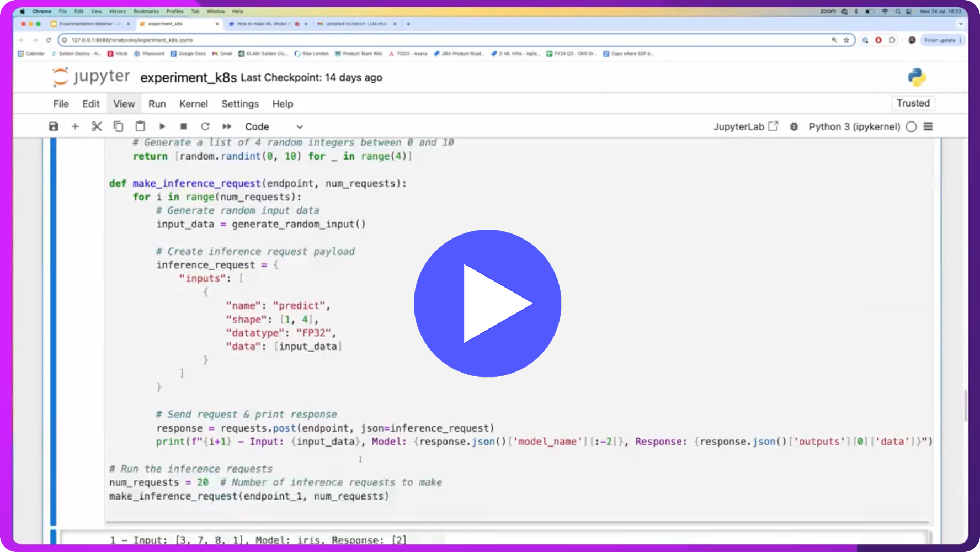Insert a cell with the plus icon
The height and width of the screenshot is (552, 980).
pyautogui.click(x=75, y=126)
